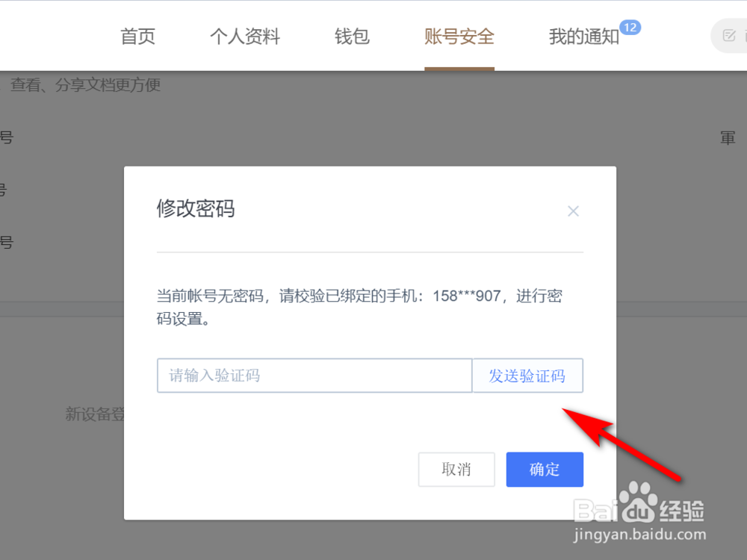Click the masked phone number 158***907
Viewport: 747px width, 560px height.
(466, 296)
